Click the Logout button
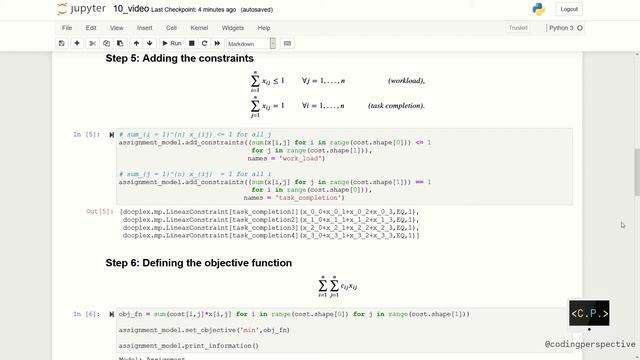Screen dimensions: 640x360 pos(569,9)
